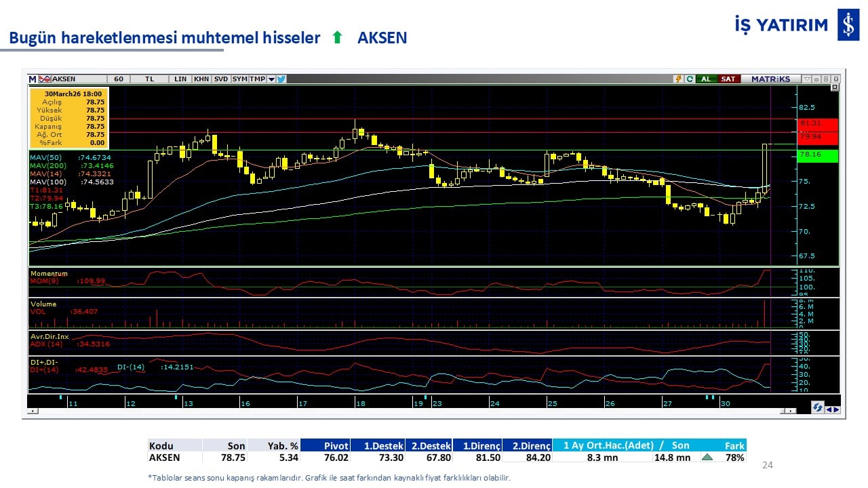
Task: Open the dropdown arrow next to TMP
Action: pos(271,79)
